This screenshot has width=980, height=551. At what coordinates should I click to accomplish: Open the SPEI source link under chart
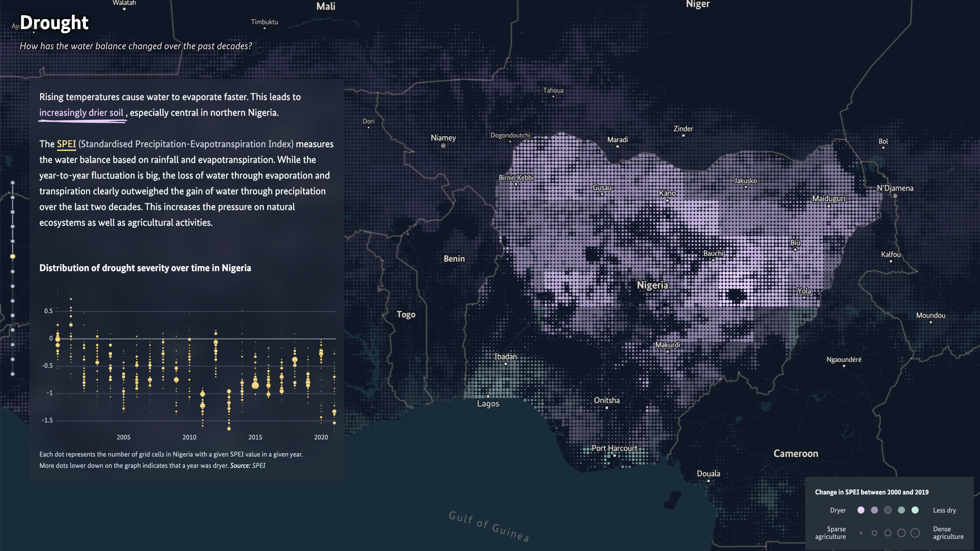(259, 466)
